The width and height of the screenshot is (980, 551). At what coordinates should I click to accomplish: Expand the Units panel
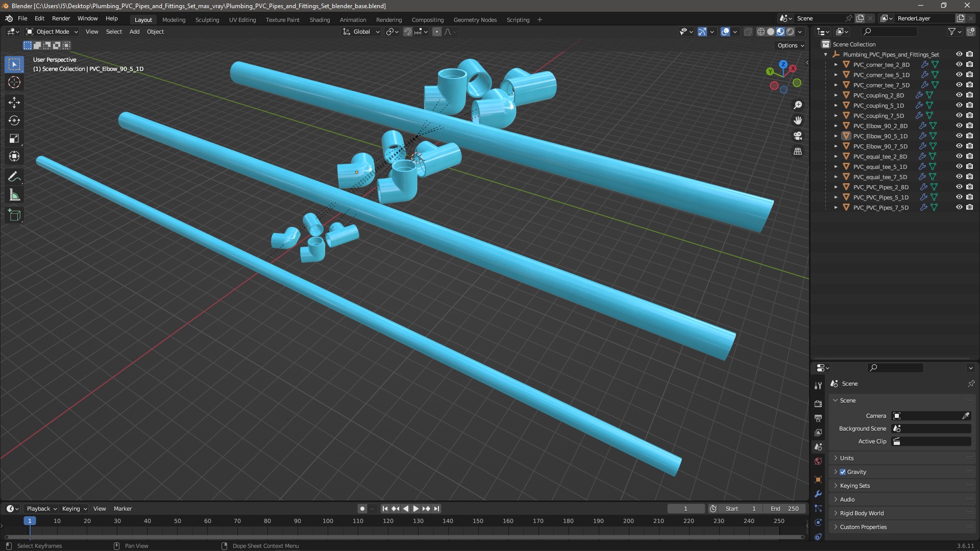(x=902, y=458)
